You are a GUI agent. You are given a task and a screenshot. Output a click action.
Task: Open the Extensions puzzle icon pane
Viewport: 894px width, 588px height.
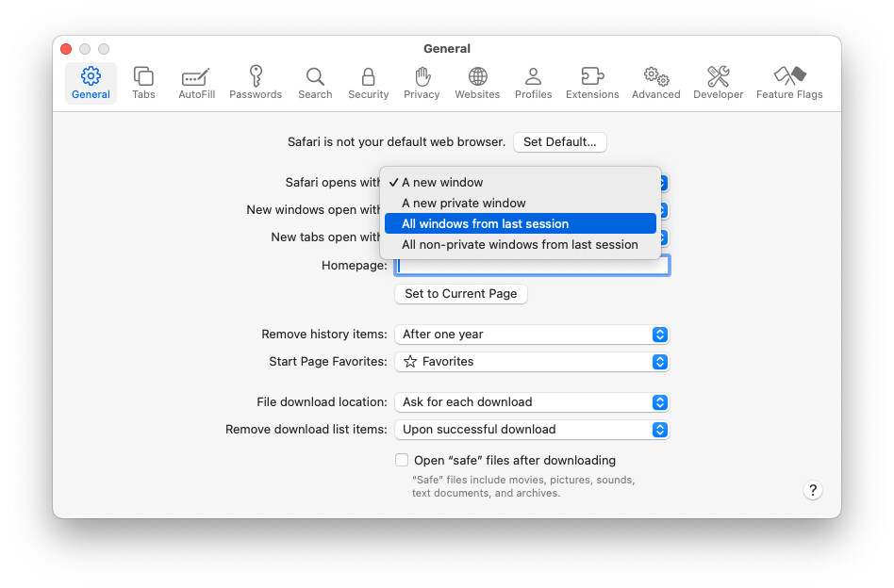pyautogui.click(x=592, y=83)
